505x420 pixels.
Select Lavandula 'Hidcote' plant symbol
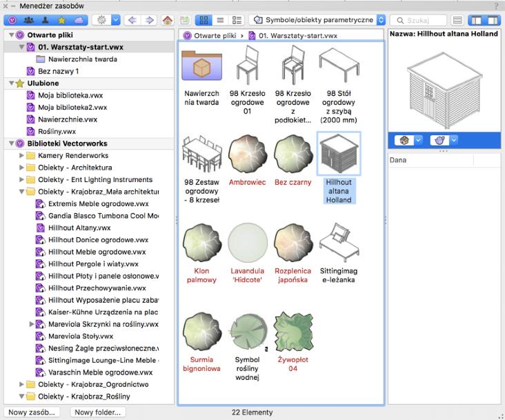pyautogui.click(x=248, y=243)
